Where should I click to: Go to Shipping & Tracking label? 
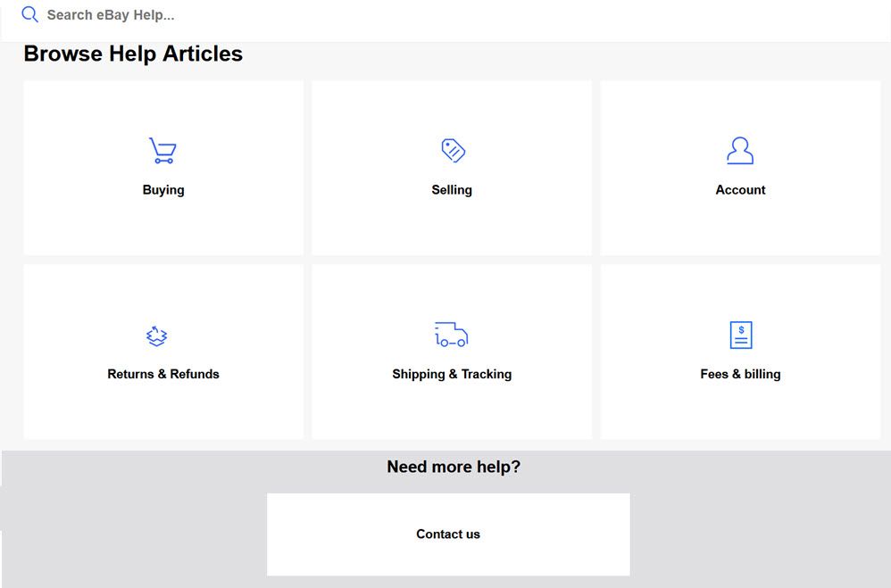pos(452,375)
